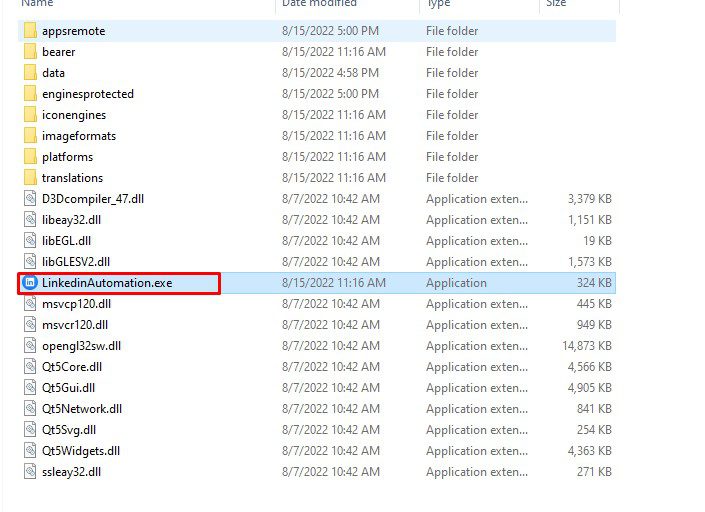
Task: Select the translations folder icon
Action: pyautogui.click(x=30, y=178)
